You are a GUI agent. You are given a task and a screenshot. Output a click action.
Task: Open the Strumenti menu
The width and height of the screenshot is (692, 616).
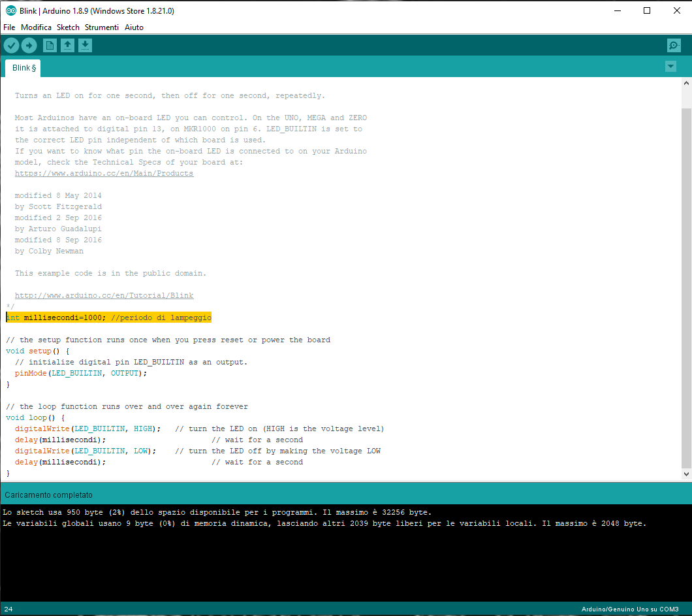[102, 27]
